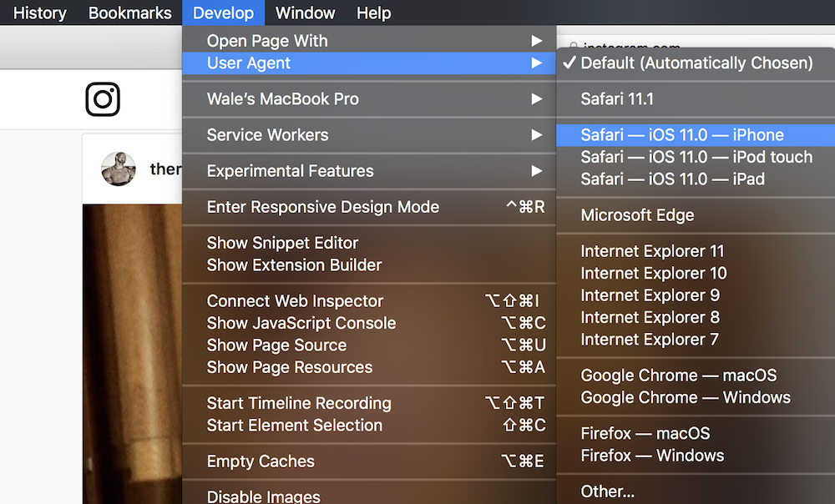
Task: Expand the User Agent submenu
Action: [369, 63]
